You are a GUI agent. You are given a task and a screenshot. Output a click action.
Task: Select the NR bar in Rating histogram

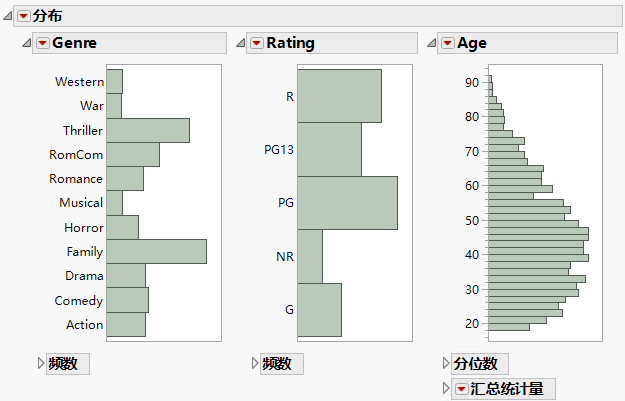coord(310,257)
